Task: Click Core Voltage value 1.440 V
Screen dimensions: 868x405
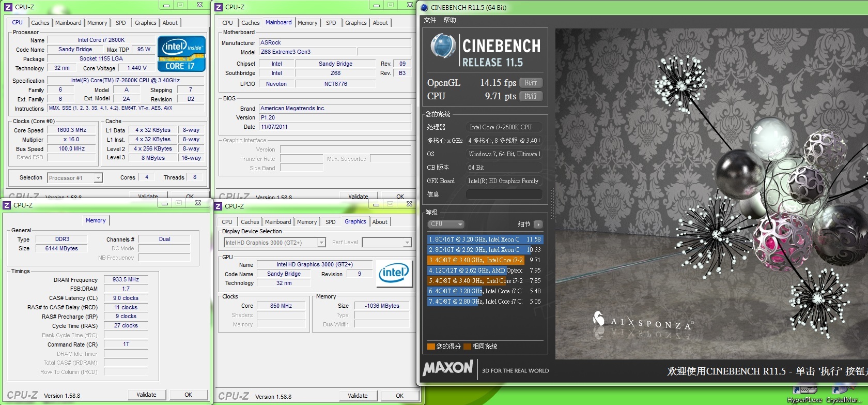Action: pyautogui.click(x=137, y=68)
